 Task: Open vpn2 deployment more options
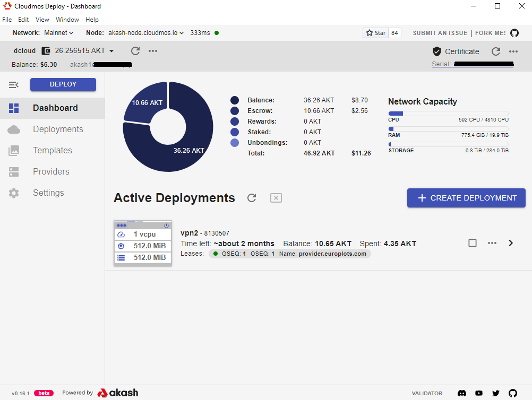pyautogui.click(x=492, y=243)
